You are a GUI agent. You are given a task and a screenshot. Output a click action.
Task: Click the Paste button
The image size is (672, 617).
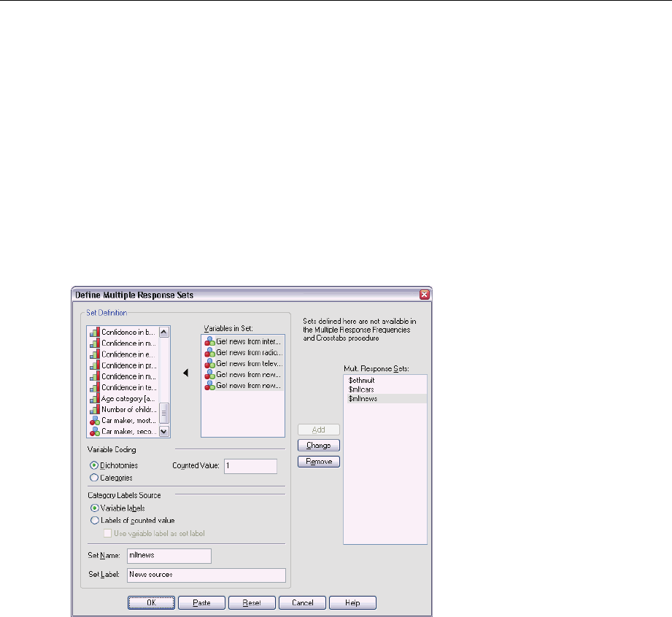[201, 602]
